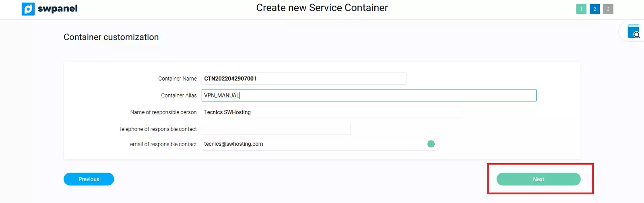This screenshot has height=203, width=644.
Task: Open the documentation book search icon
Action: [x=634, y=31]
